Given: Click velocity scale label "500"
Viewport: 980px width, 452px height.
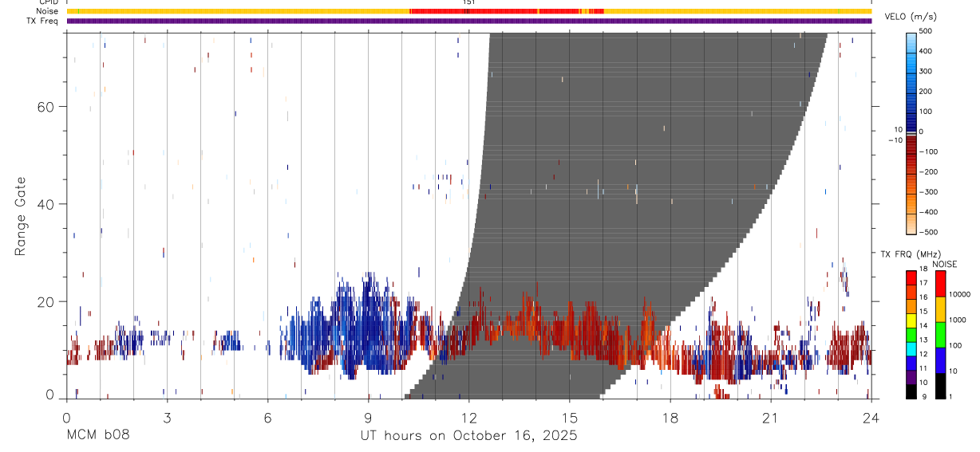Looking at the screenshot, I should [927, 31].
